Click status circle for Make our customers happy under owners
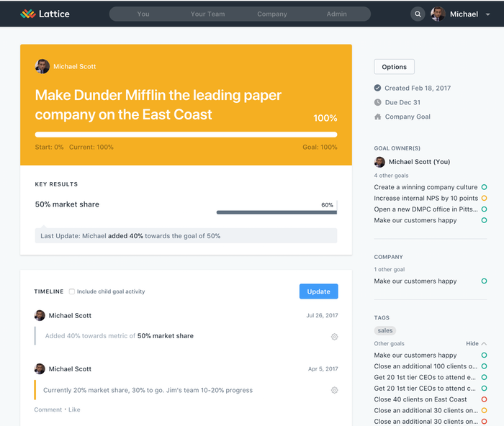The height and width of the screenshot is (426, 504). coord(484,220)
